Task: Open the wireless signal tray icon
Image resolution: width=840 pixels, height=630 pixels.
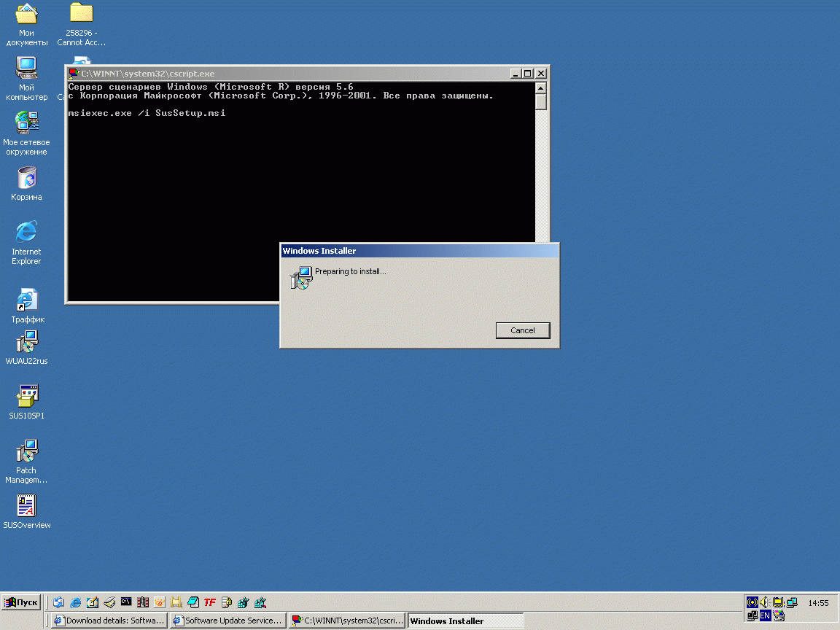Action: tap(752, 602)
